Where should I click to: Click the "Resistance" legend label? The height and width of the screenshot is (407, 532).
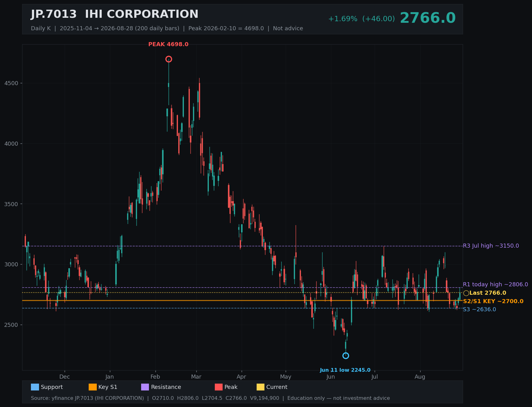click(166, 387)
